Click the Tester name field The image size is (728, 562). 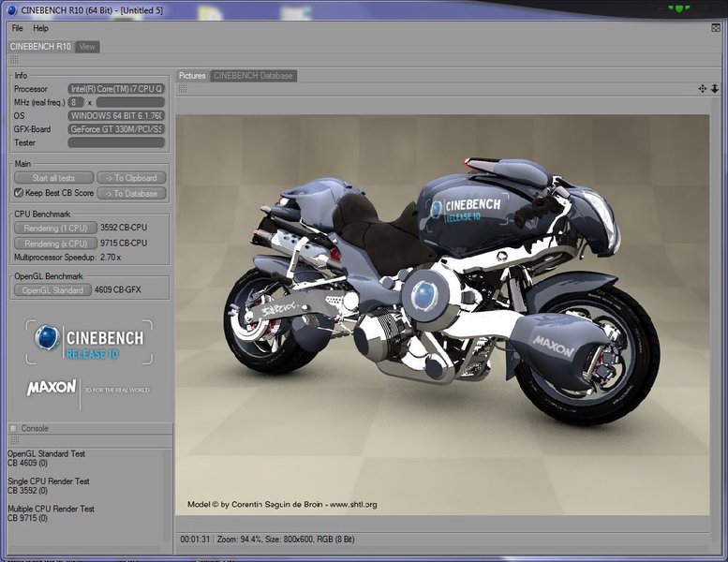click(116, 142)
